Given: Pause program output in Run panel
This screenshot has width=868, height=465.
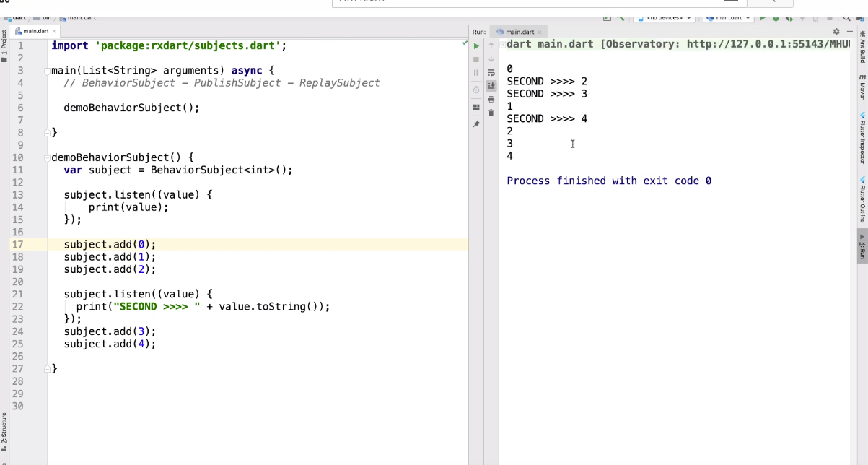Looking at the screenshot, I should 476,72.
